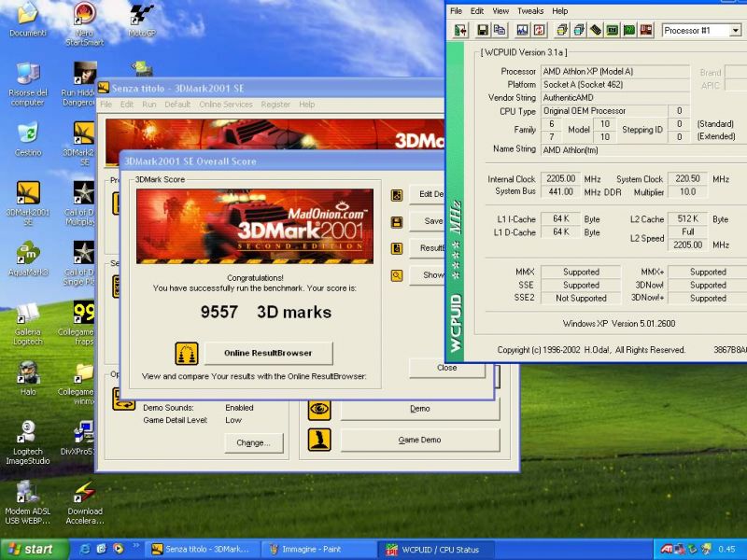This screenshot has height=560, width=747.
Task: Click the System Clock 220.50 value field
Action: [x=687, y=178]
